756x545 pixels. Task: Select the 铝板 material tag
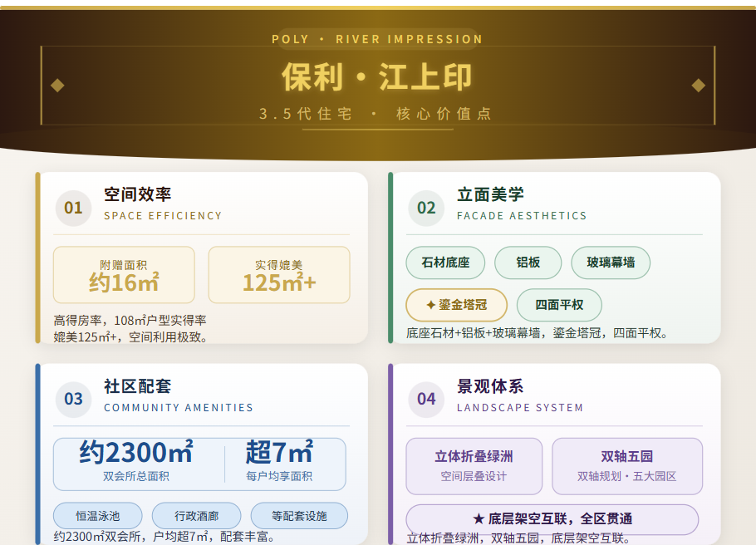click(528, 263)
